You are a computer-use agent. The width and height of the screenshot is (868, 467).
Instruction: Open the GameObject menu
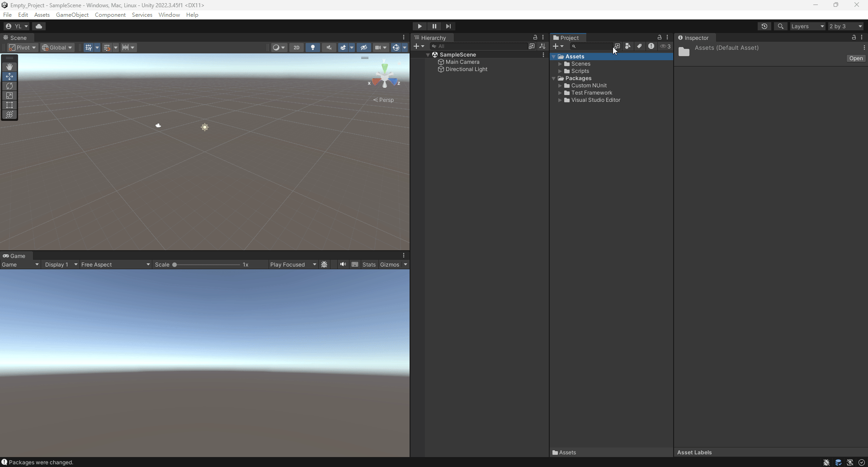tap(72, 14)
